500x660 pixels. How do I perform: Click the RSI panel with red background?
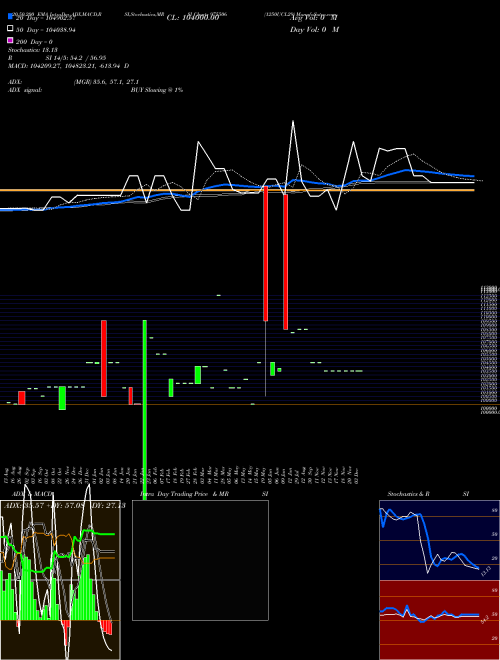point(439,620)
